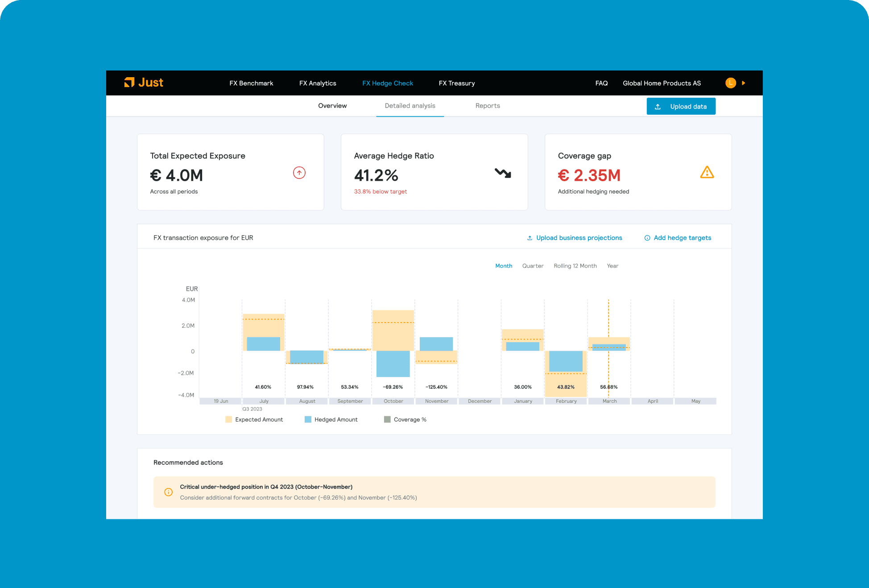
Task: Click the Q3 2023 label
Action: tap(252, 409)
